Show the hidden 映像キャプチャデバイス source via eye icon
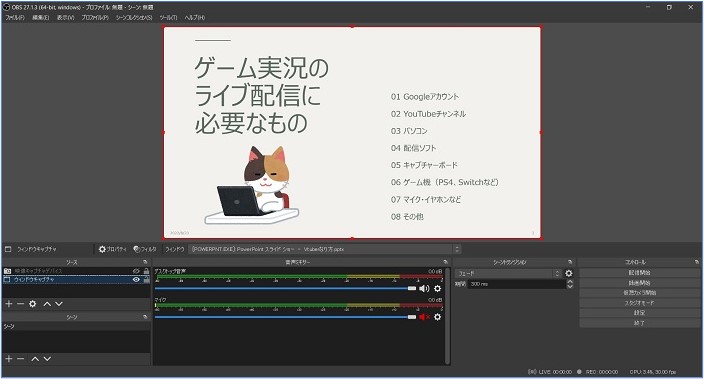Screen dimensions: 704x379 136,271
